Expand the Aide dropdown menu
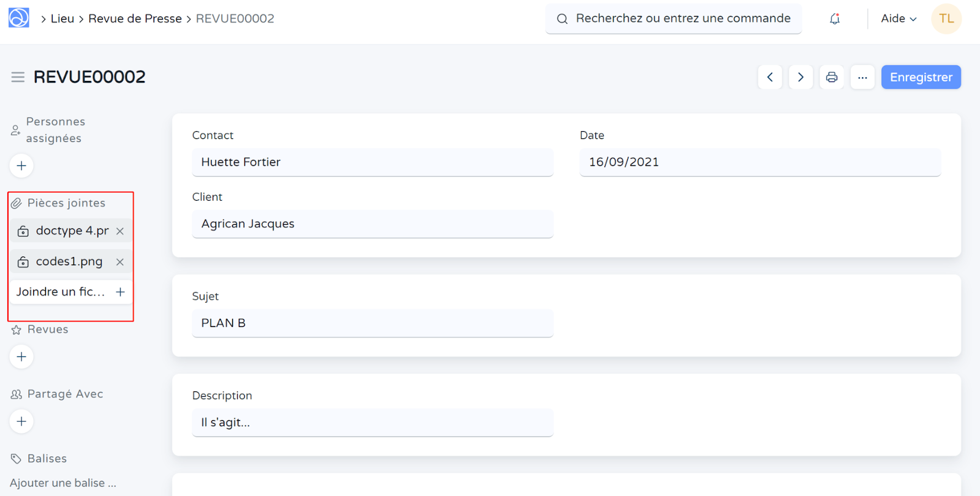This screenshot has height=496, width=980. [898, 19]
